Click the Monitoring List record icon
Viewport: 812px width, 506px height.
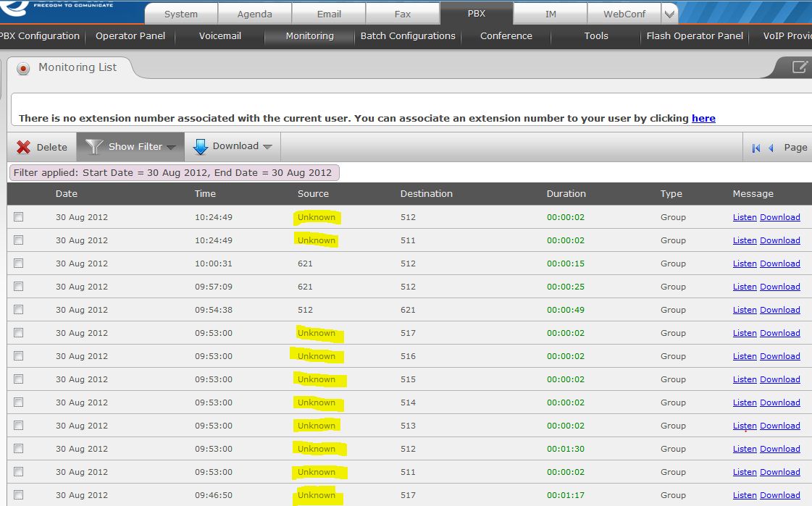(x=23, y=69)
